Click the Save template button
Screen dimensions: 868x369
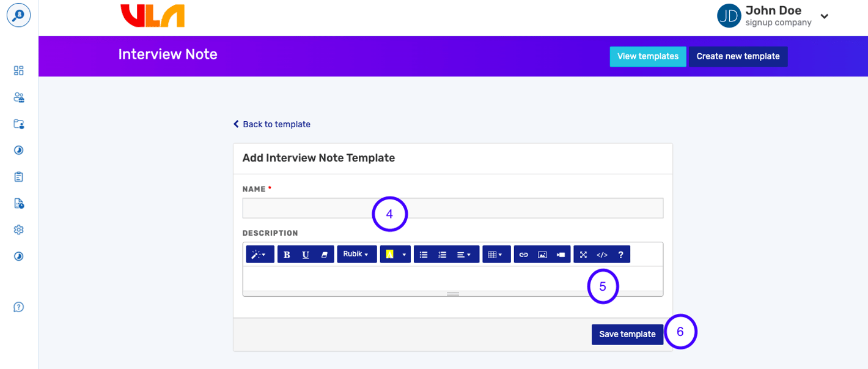click(627, 334)
